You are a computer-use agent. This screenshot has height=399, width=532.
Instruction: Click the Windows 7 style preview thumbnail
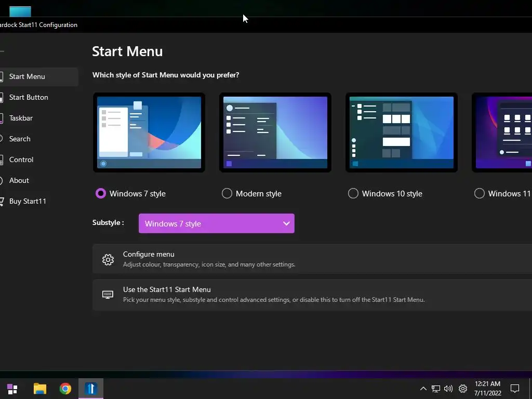tap(149, 132)
